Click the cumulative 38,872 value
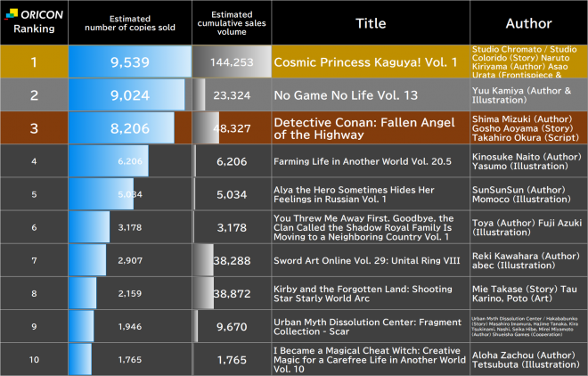 pos(232,293)
